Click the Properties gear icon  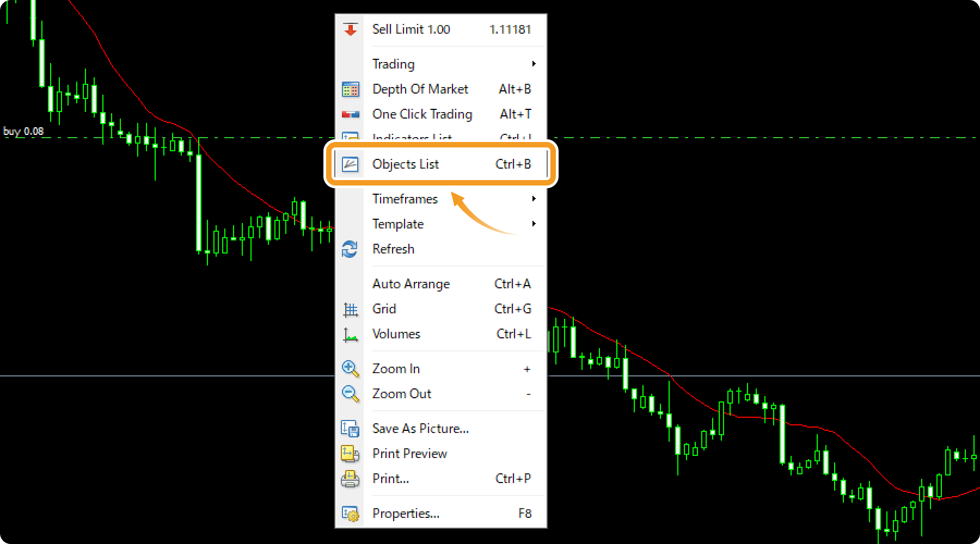click(x=350, y=514)
